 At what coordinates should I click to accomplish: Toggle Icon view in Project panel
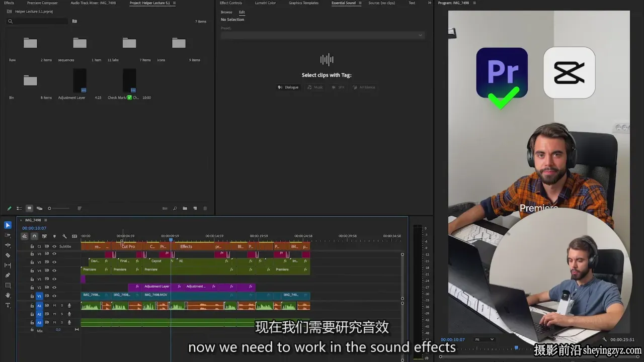point(29,208)
